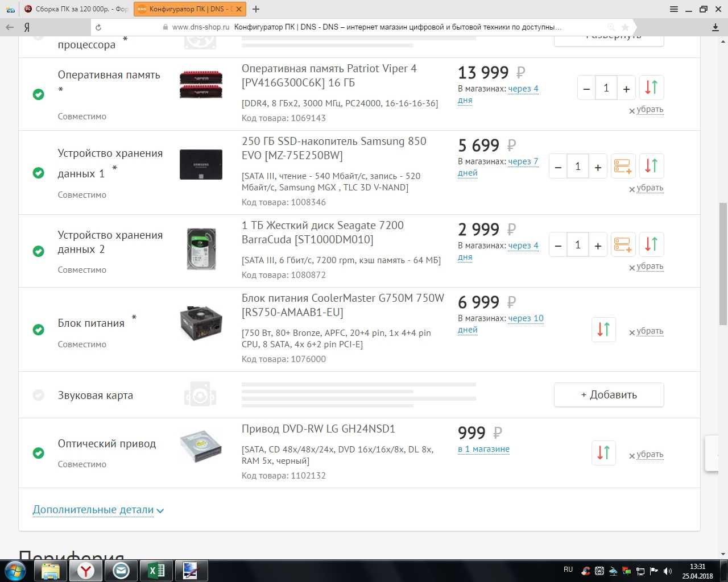
Task: Click Patriot Viper memory thumbnail image
Action: pyautogui.click(x=201, y=84)
